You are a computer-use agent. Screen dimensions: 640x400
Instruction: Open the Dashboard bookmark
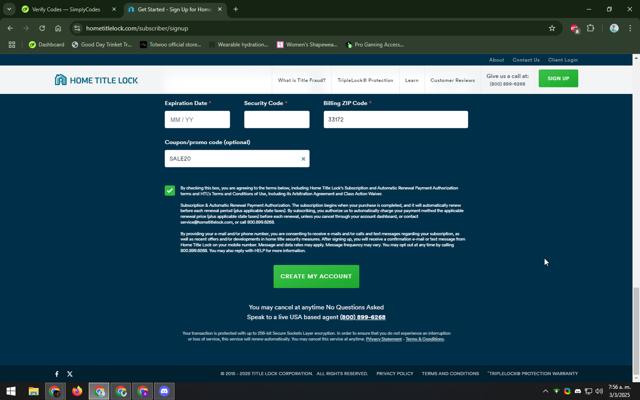[46, 44]
